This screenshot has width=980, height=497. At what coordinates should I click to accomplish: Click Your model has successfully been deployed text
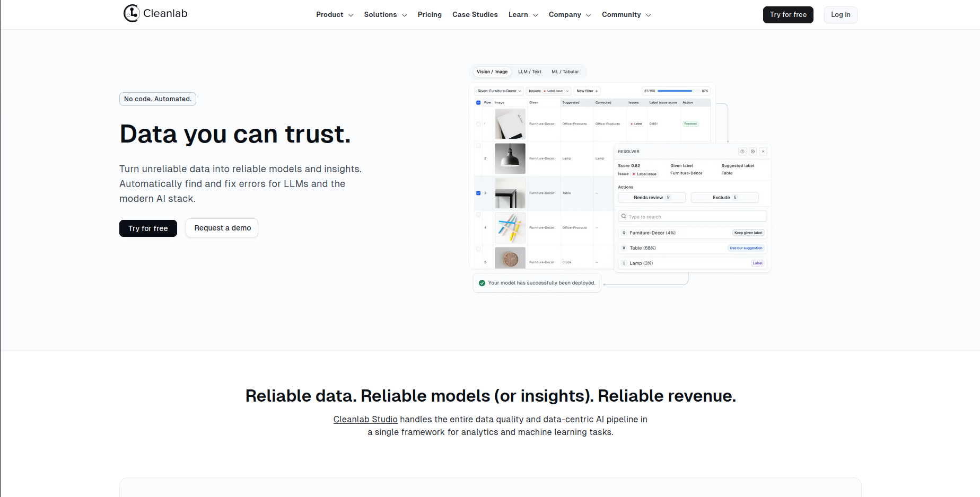(541, 283)
